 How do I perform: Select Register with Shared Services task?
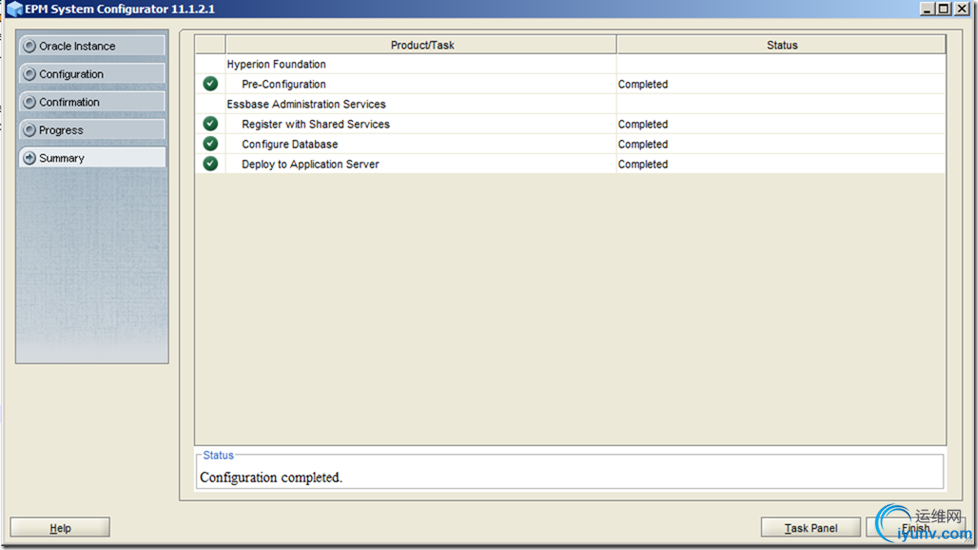coord(570,124)
